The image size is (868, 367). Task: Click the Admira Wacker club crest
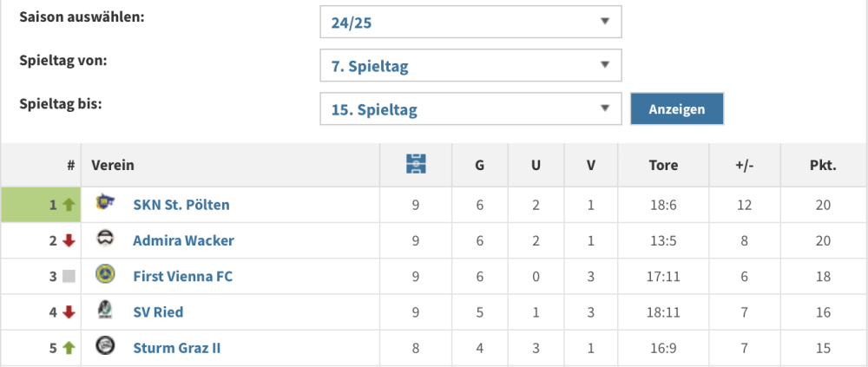[x=105, y=239]
